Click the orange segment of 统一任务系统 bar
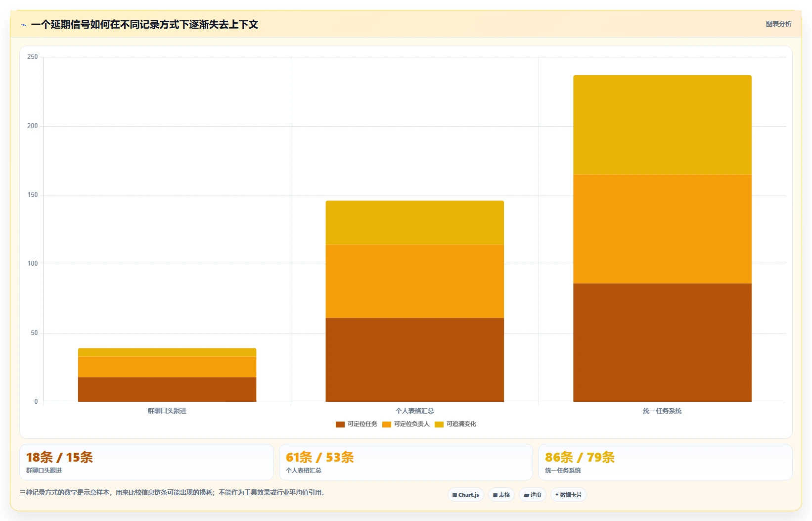 (662, 229)
